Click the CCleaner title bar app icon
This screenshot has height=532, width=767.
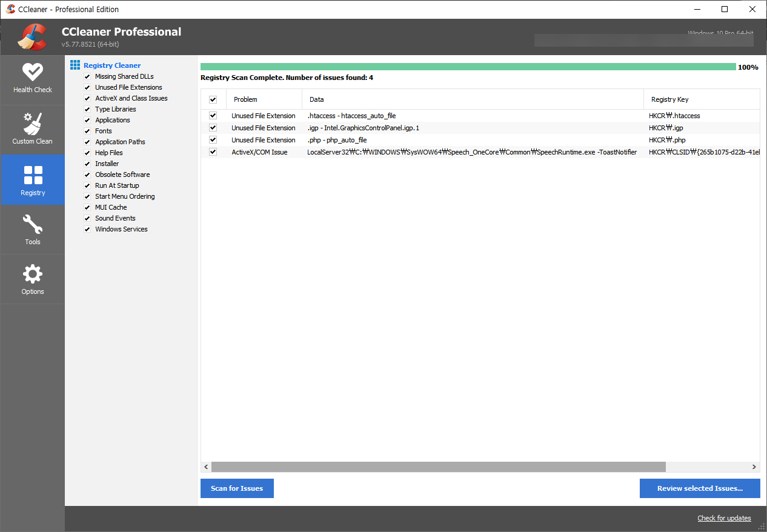tap(11, 9)
